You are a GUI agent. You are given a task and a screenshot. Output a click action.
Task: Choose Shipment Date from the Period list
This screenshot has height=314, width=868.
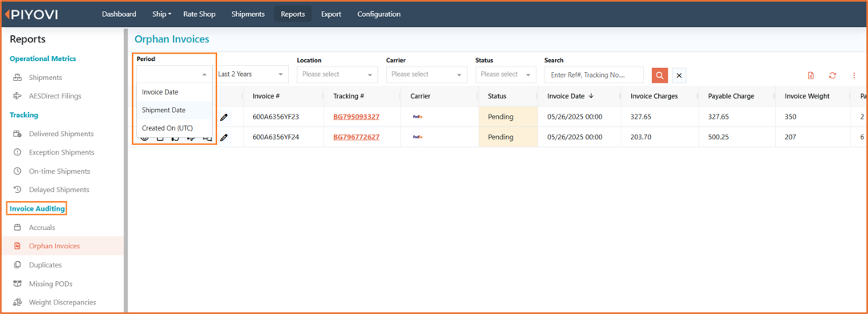coord(174,110)
